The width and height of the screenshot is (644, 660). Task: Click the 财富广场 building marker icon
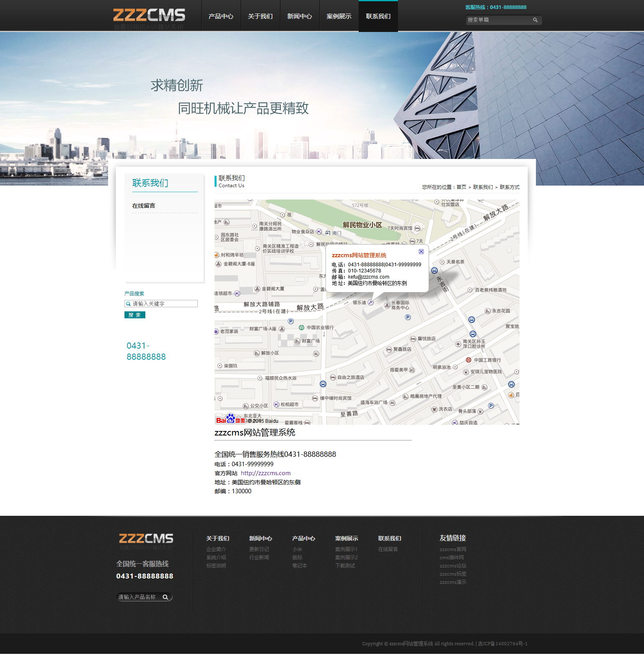click(x=297, y=341)
